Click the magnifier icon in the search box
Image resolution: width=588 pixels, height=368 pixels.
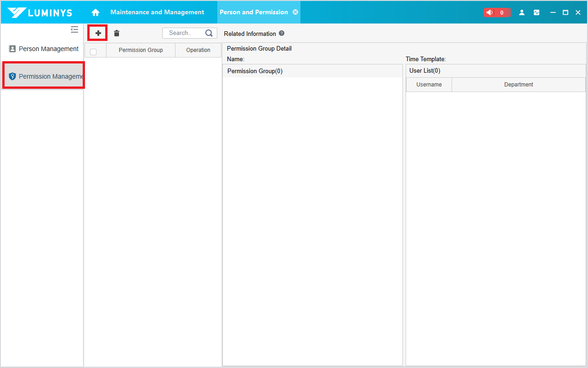click(209, 33)
